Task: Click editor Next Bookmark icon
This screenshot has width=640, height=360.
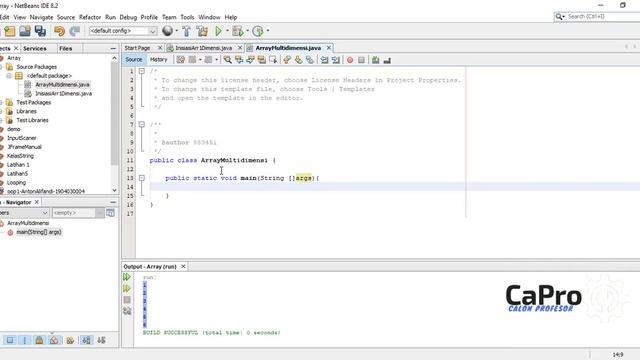Action: pyautogui.click(x=298, y=60)
